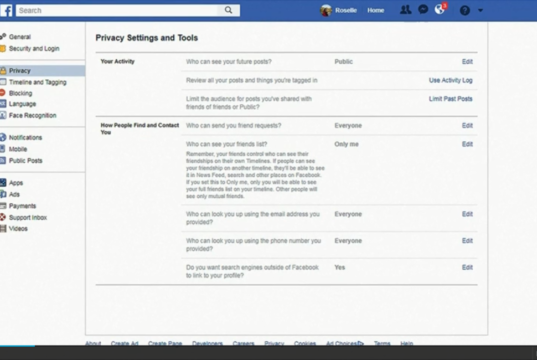Click inside the Search field
Screen dimensions: 537x360
click(117, 10)
